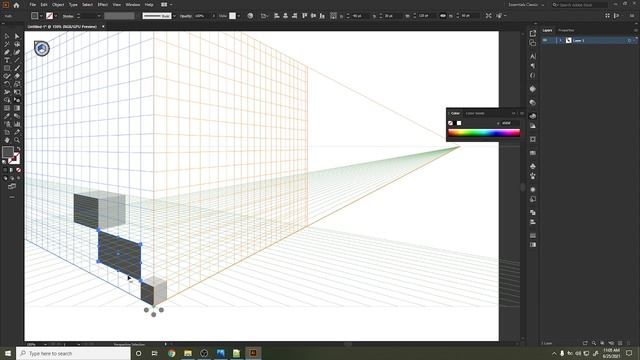Viewport: 640px width, 360px height.
Task: Open the Object menu
Action: 58,5
